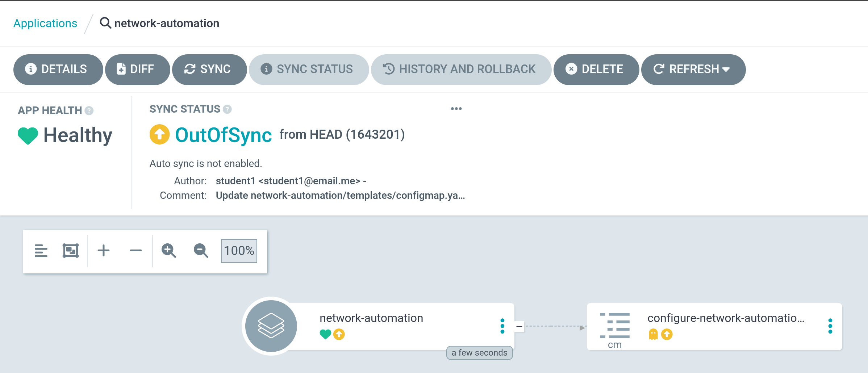
Task: Zoom in with the magnifier plus icon
Action: click(169, 251)
